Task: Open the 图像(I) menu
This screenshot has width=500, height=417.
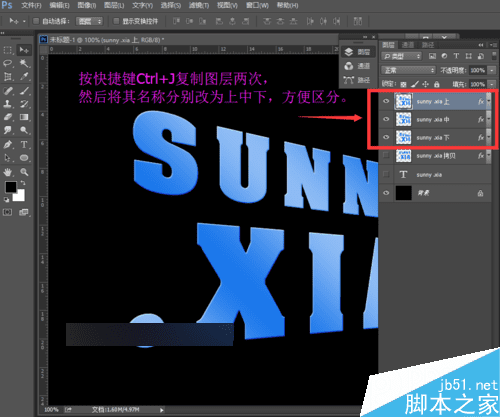Action: (x=87, y=5)
